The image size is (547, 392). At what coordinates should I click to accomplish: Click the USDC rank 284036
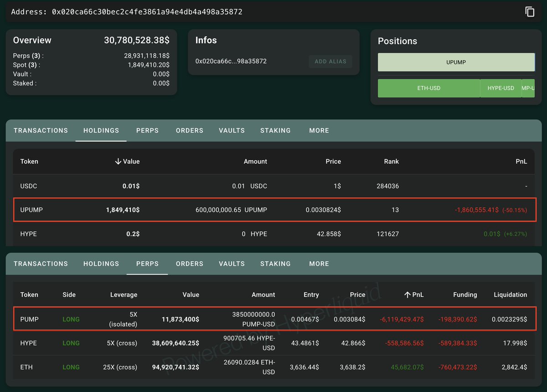point(388,186)
